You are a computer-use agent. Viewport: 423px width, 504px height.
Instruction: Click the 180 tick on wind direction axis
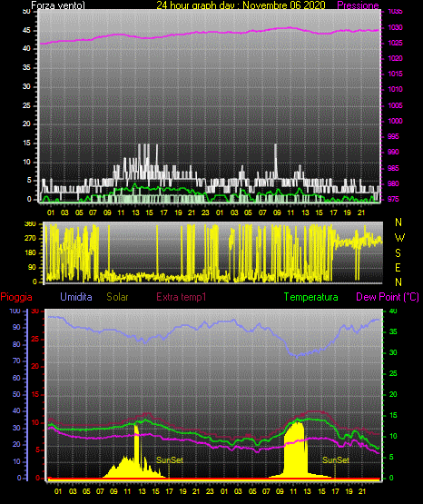click(x=30, y=253)
